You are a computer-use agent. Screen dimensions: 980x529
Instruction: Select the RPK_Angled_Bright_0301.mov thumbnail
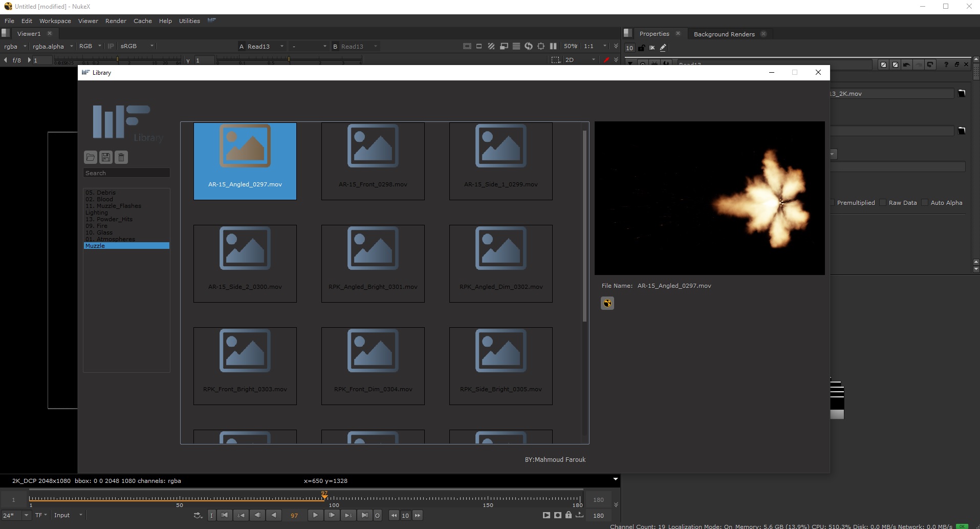tap(373, 263)
